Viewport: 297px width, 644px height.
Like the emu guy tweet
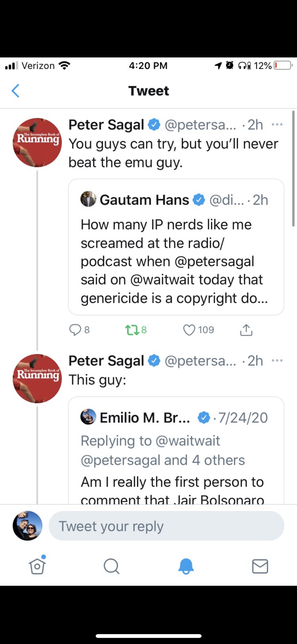coord(189,330)
